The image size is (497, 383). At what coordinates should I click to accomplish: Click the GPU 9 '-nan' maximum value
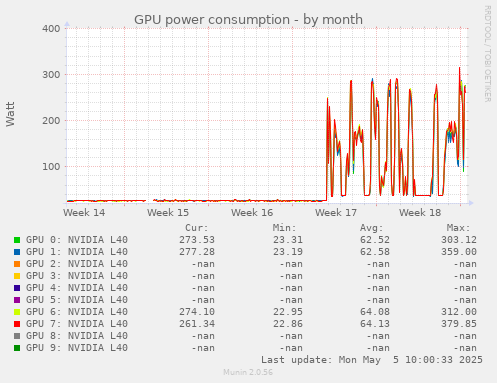point(465,348)
